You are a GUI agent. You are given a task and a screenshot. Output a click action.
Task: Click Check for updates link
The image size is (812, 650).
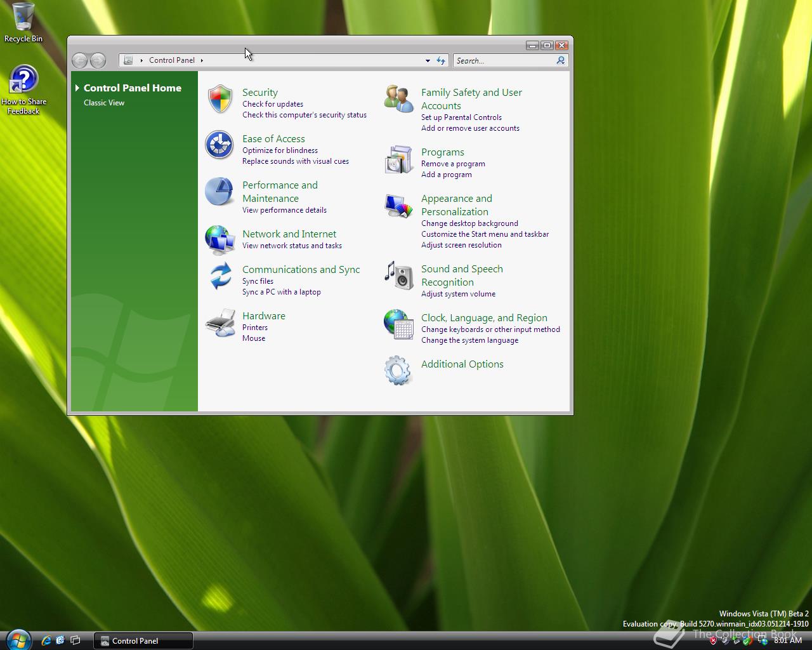273,104
